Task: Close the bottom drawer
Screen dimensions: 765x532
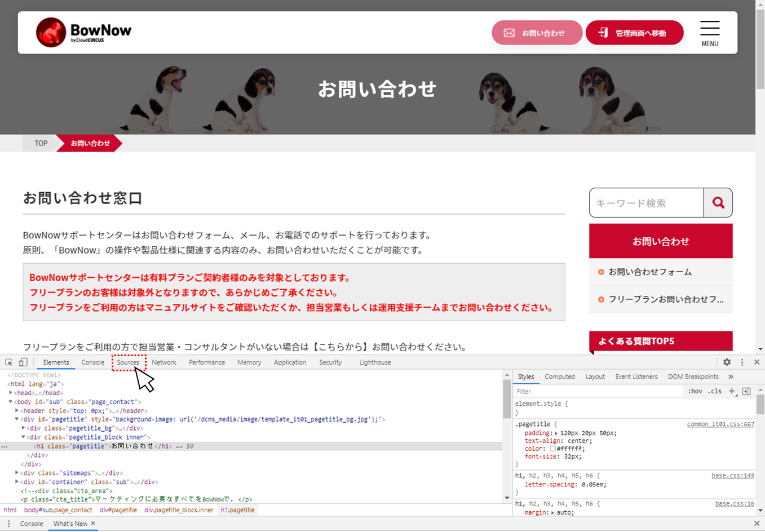Action: click(x=757, y=524)
